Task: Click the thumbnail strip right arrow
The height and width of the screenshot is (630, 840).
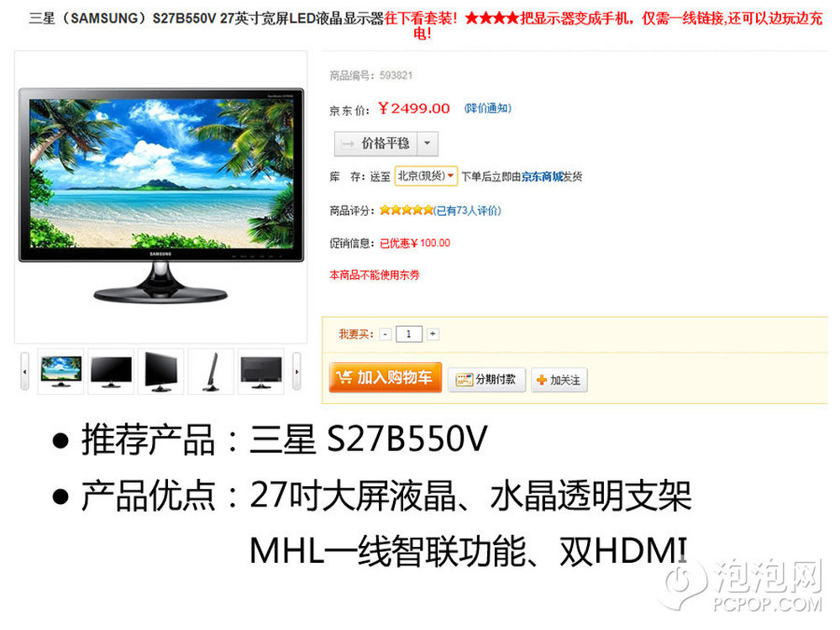Action: tap(297, 371)
